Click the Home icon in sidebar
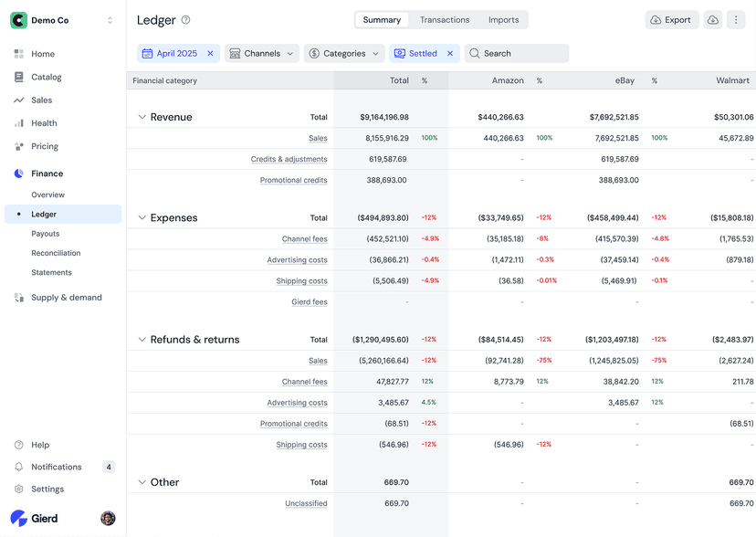 19,54
